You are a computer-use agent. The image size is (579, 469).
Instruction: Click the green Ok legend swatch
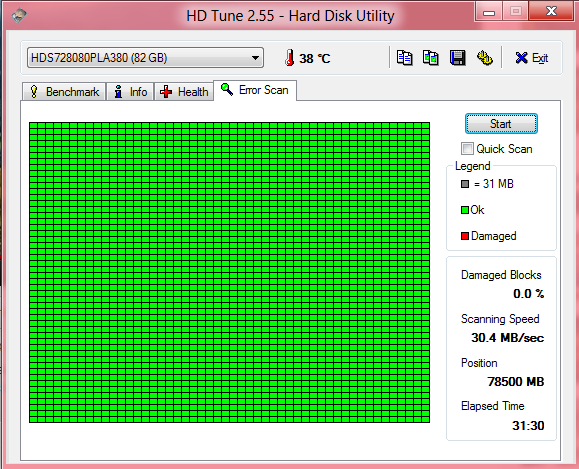point(465,210)
